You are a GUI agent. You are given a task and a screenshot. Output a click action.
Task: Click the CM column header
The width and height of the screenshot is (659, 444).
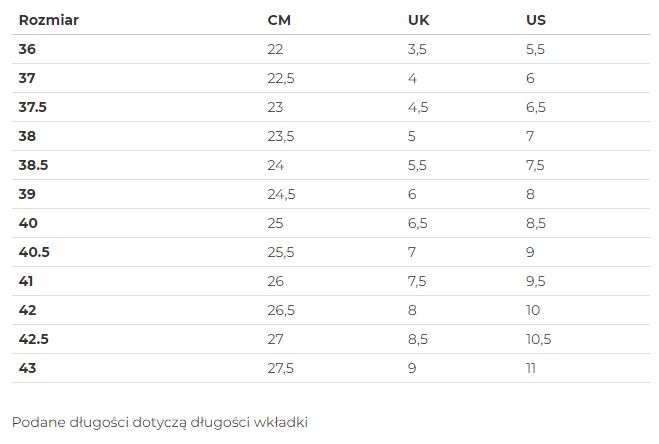click(x=279, y=20)
